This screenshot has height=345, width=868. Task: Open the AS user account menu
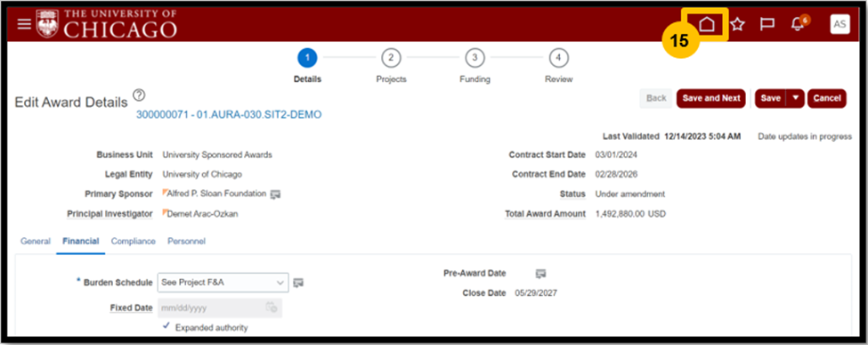pos(840,24)
